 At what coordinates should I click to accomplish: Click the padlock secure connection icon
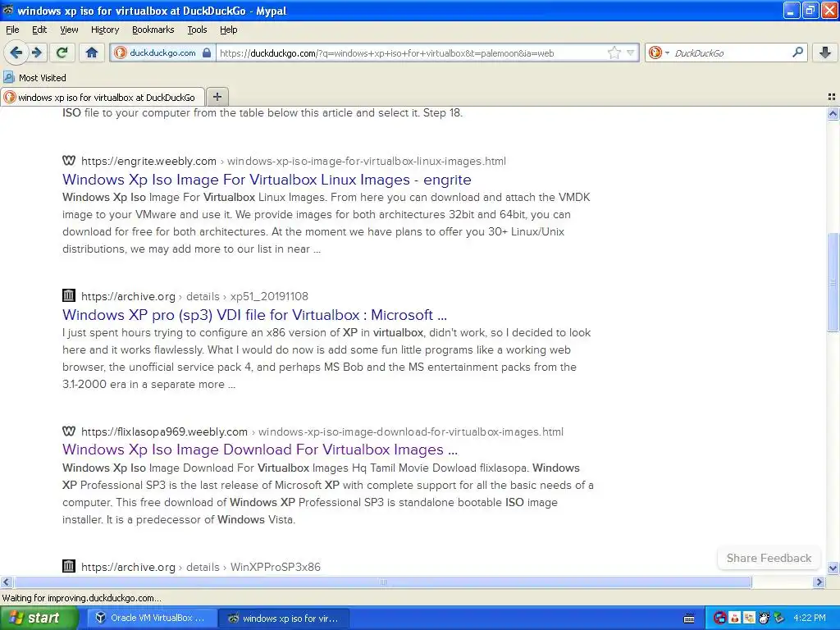pos(207,52)
